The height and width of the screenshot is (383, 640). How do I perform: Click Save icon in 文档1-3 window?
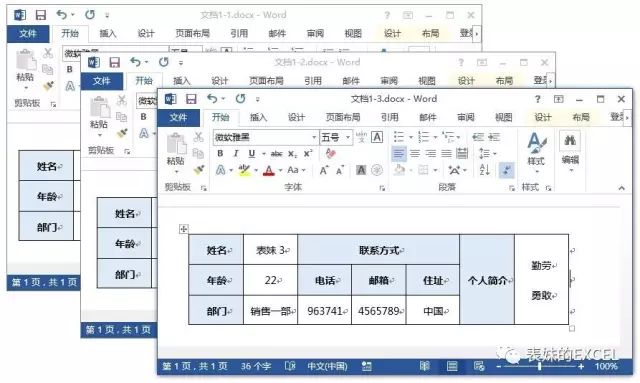point(191,99)
